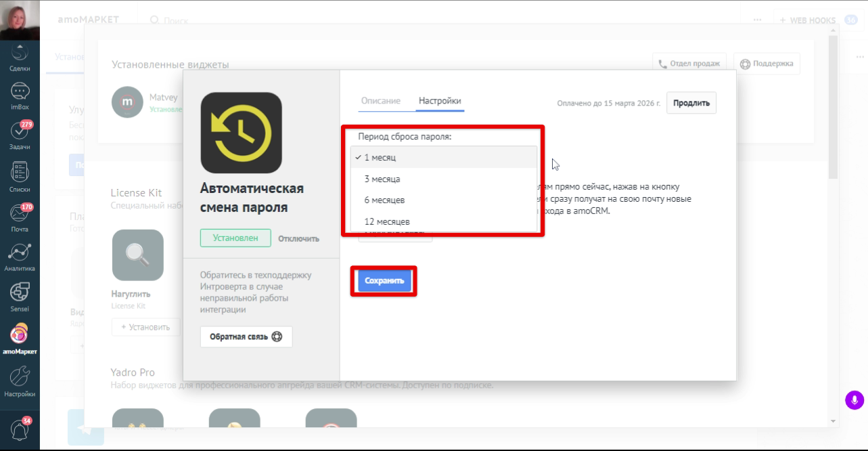This screenshot has width=868, height=451.
Task: Click the 'Период сброса пароля:' label
Action: click(x=405, y=137)
